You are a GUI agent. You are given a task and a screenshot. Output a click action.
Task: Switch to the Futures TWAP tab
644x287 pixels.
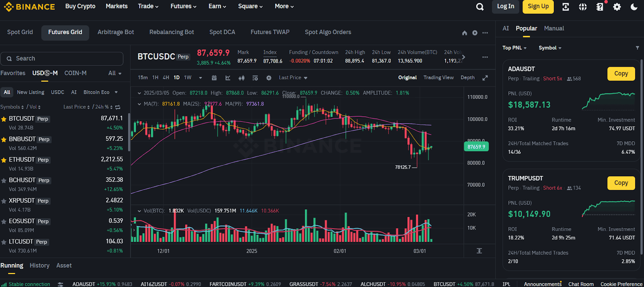270,32
